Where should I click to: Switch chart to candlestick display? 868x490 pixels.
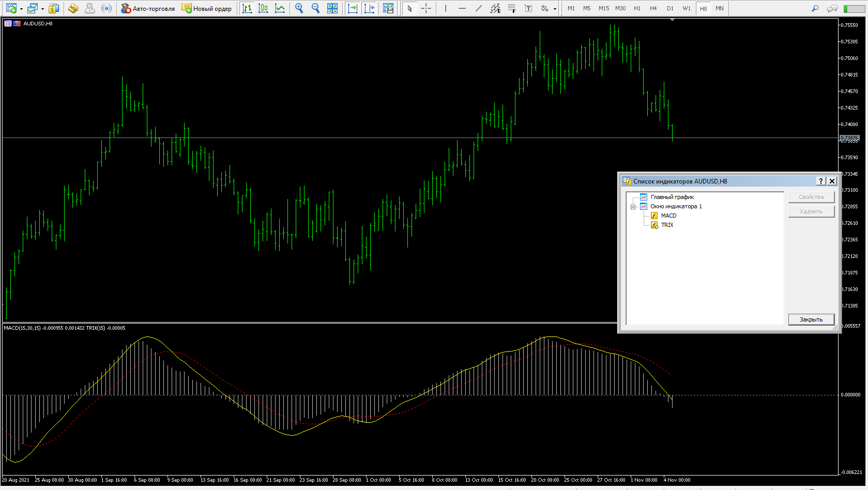tap(263, 8)
